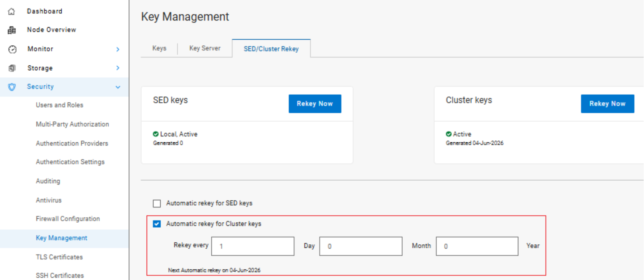
Task: Click Rekey Now for SED keys
Action: coord(315,104)
